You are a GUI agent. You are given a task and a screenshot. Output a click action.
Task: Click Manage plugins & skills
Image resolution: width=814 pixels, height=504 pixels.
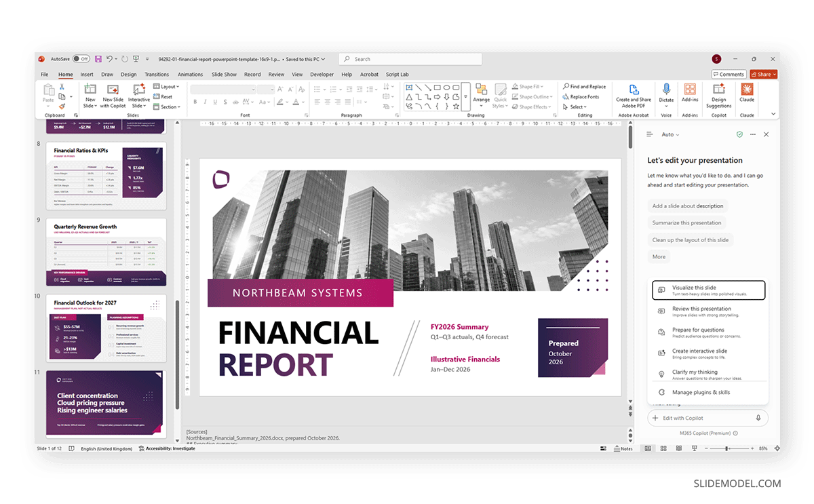(x=708, y=392)
